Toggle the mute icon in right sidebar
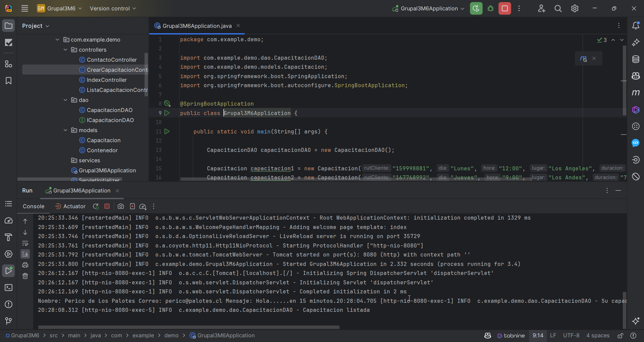Screen dimensions: 644x342 click(x=636, y=177)
